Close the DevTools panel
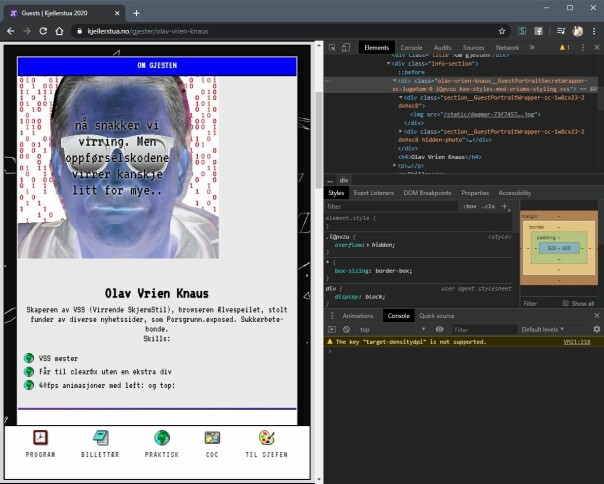 pos(596,47)
